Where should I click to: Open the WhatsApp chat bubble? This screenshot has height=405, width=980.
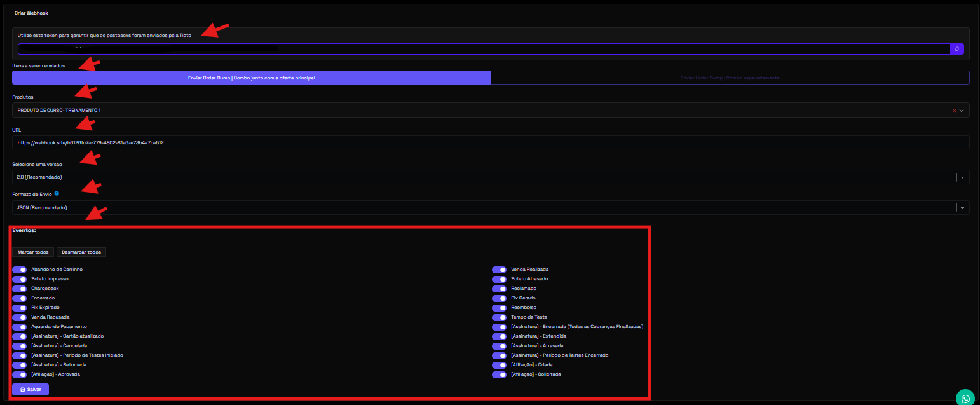965,398
